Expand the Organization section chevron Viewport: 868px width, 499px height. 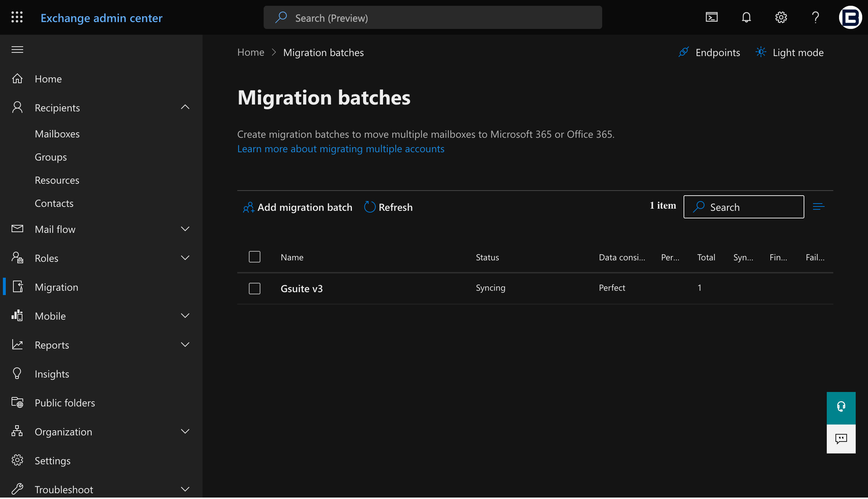tap(185, 431)
